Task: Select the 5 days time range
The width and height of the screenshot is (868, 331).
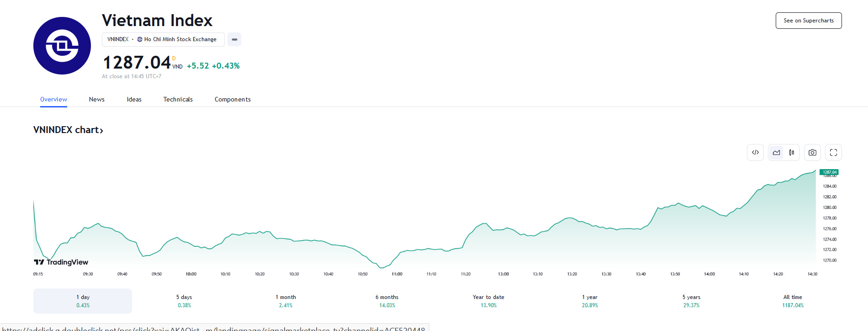Action: click(184, 301)
